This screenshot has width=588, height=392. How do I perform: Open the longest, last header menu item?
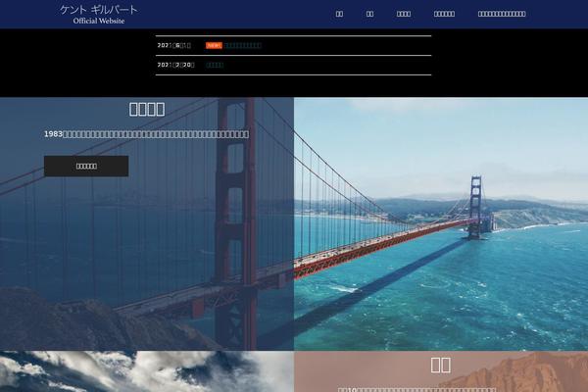tap(502, 14)
